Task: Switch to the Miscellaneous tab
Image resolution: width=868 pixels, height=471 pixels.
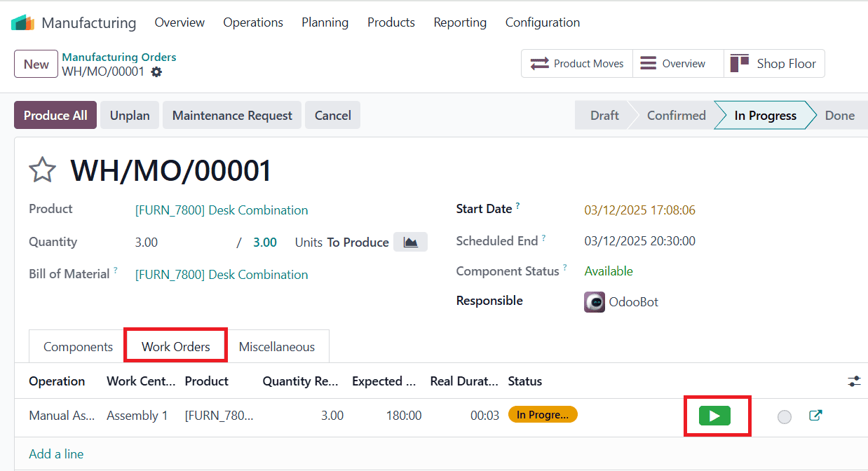Action: (x=277, y=346)
